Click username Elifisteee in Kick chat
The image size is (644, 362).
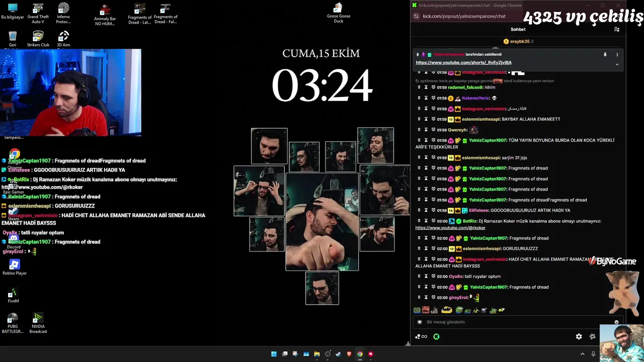(x=478, y=210)
